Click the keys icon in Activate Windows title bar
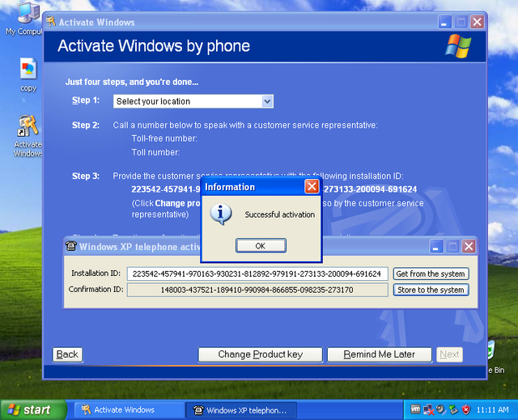518x420 pixels. click(x=50, y=22)
